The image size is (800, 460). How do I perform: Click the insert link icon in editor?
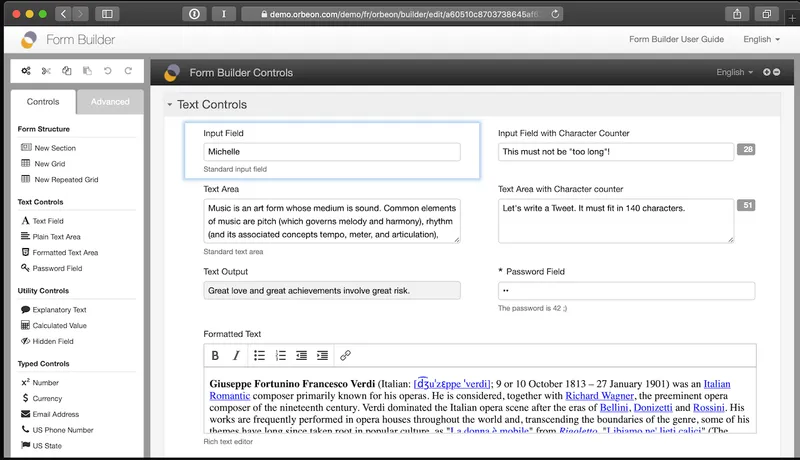[345, 355]
